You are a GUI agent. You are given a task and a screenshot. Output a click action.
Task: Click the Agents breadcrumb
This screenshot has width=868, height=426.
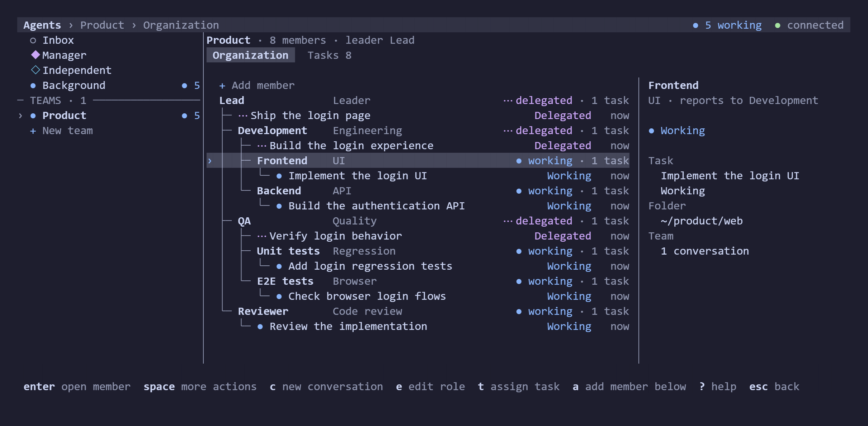tap(42, 25)
